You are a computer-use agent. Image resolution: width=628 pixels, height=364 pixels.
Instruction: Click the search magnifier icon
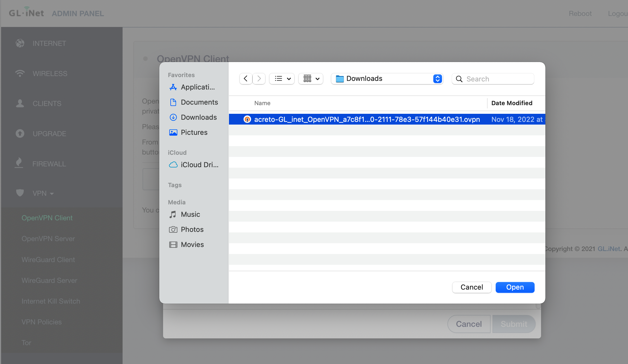459,79
